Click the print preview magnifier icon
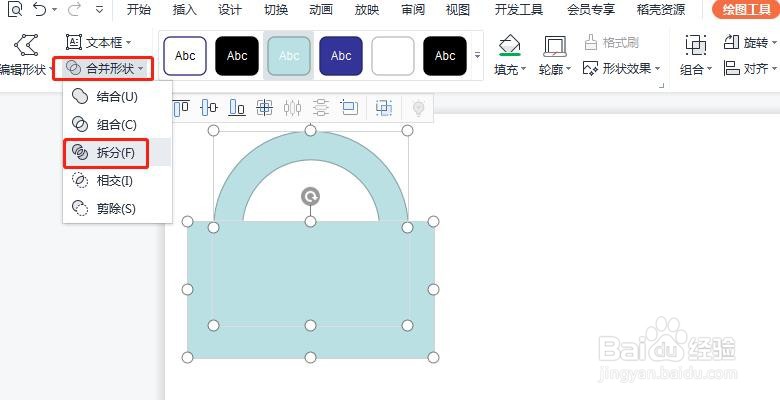 point(15,9)
